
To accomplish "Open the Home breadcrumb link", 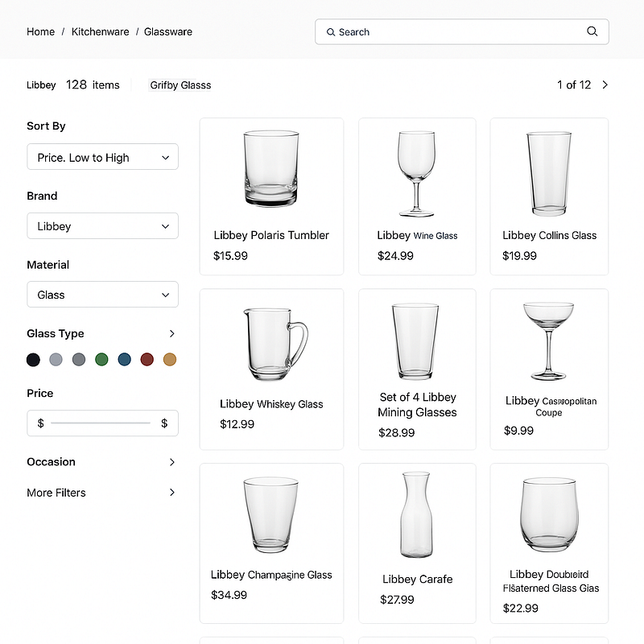I will (41, 31).
